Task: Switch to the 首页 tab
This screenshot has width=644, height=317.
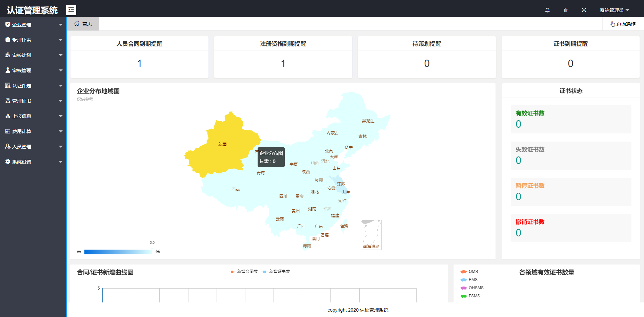Action: (x=83, y=24)
